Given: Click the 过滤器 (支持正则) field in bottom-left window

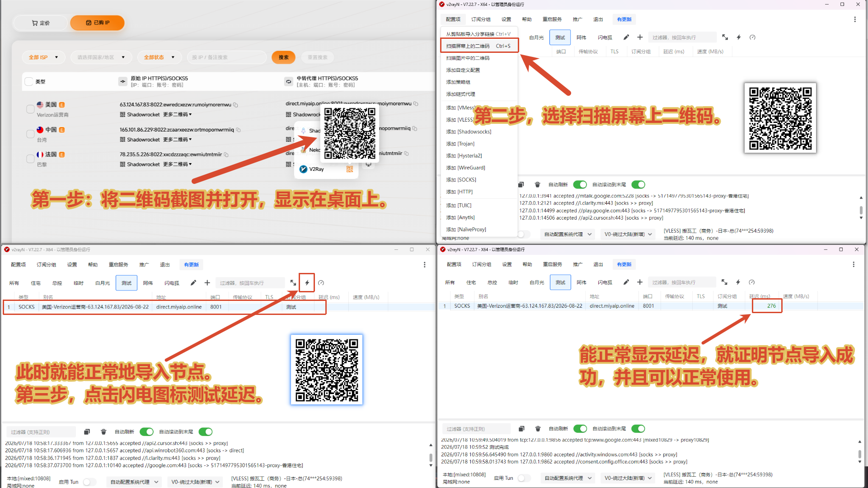Looking at the screenshot, I should [41, 432].
